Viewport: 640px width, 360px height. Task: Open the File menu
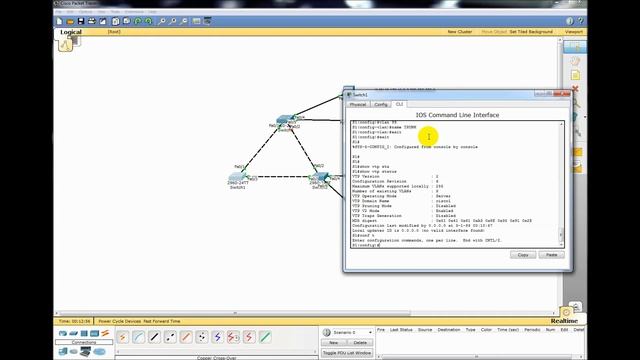tap(59, 11)
